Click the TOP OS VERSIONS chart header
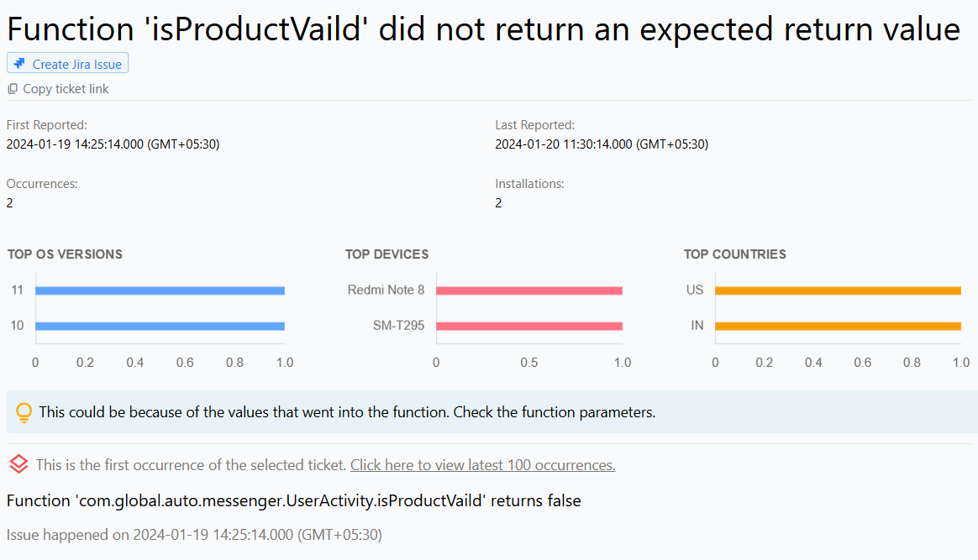978x560 pixels. [64, 254]
